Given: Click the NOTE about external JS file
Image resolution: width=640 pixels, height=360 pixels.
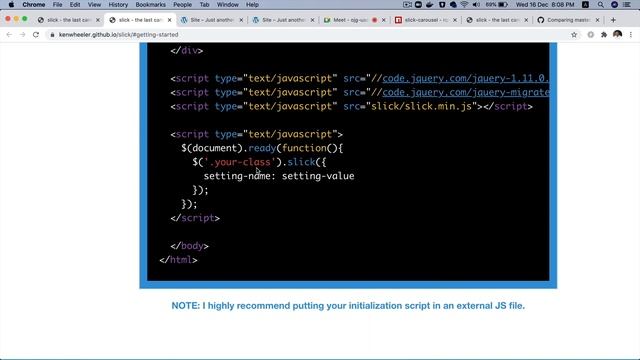Looking at the screenshot, I should 348,306.
